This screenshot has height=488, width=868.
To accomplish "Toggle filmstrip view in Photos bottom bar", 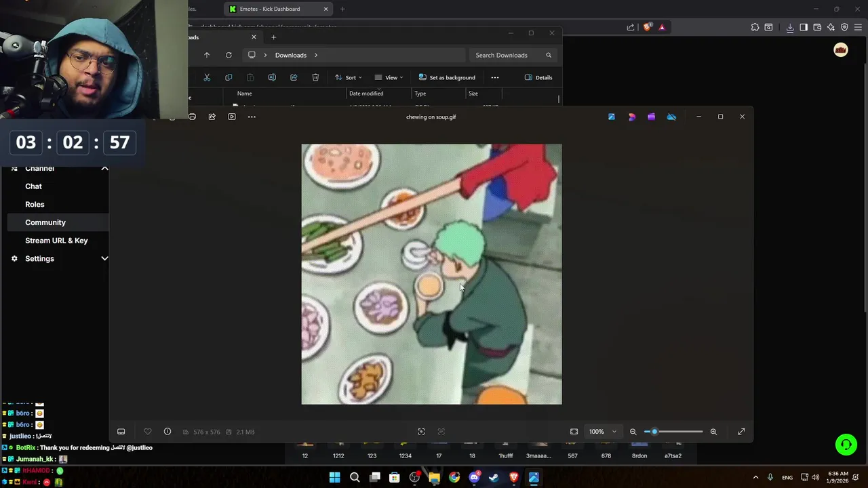I will pos(121,432).
